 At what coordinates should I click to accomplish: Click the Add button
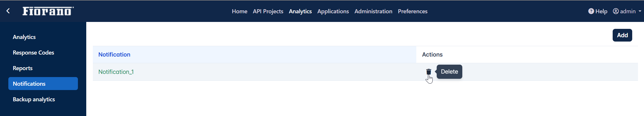tap(622, 35)
